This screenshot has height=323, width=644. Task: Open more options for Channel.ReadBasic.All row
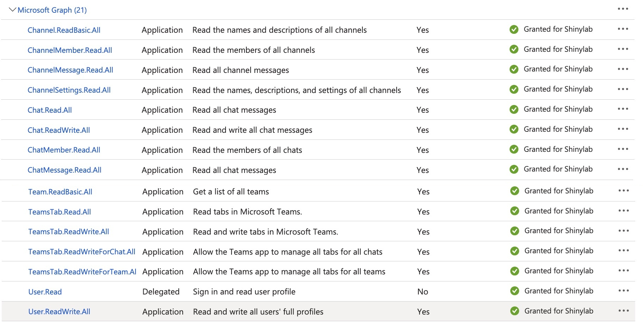pyautogui.click(x=623, y=29)
